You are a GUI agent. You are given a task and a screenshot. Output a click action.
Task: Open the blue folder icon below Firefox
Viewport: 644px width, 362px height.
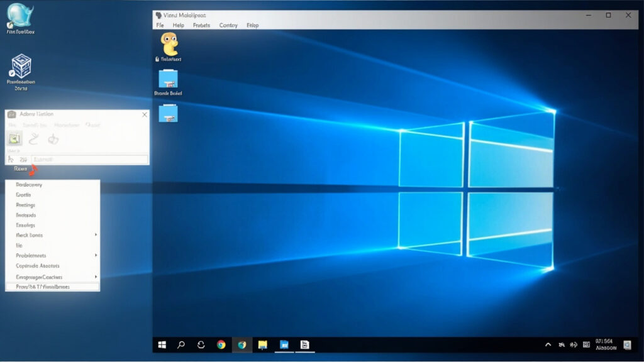[169, 80]
